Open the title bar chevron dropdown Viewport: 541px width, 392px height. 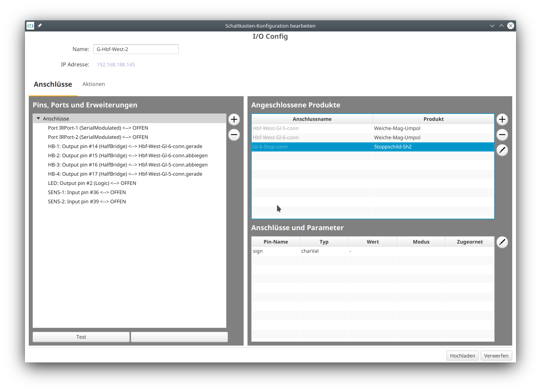tap(492, 26)
